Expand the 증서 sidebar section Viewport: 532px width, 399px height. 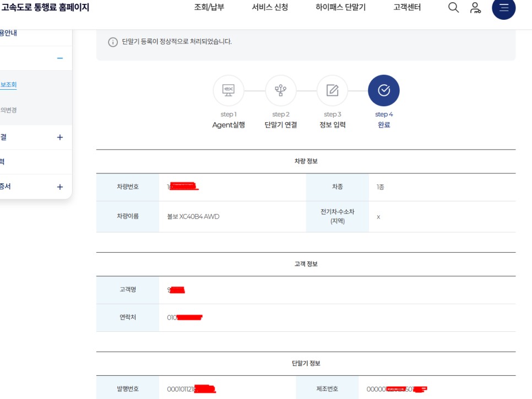click(x=59, y=186)
